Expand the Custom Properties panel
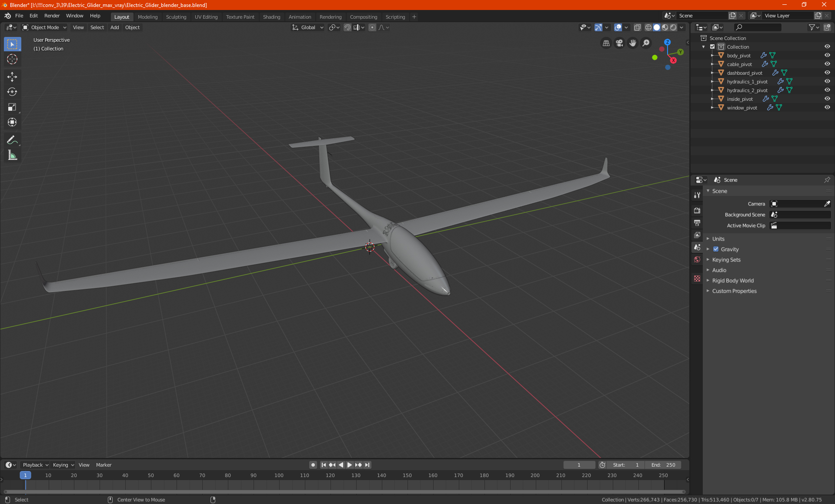Viewport: 835px width, 504px height. tap(734, 291)
